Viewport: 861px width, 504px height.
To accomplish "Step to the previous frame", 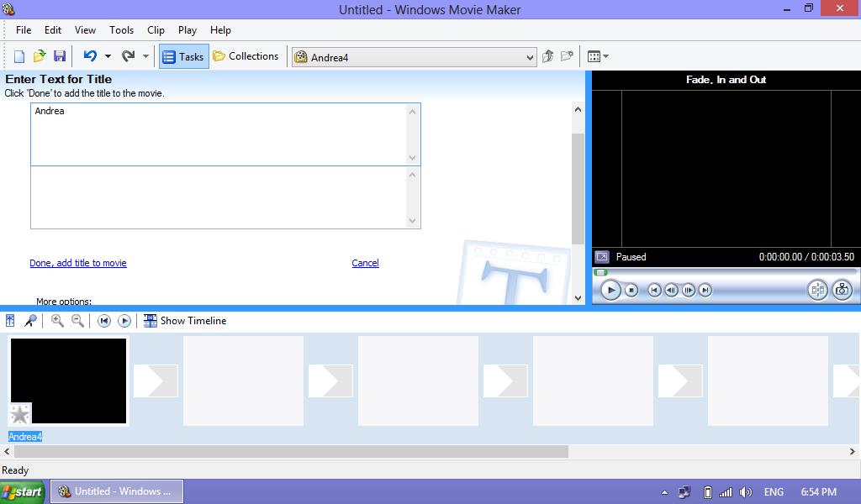I will 671,290.
